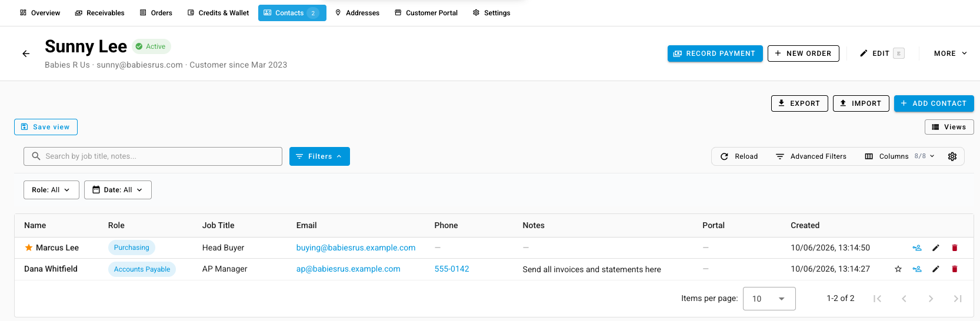This screenshot has width=980, height=321.
Task: Sort by the Created column header
Action: pyautogui.click(x=805, y=226)
